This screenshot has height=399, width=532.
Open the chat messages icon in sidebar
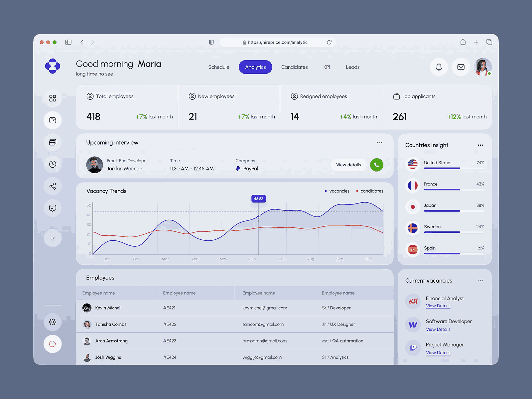pos(53,208)
